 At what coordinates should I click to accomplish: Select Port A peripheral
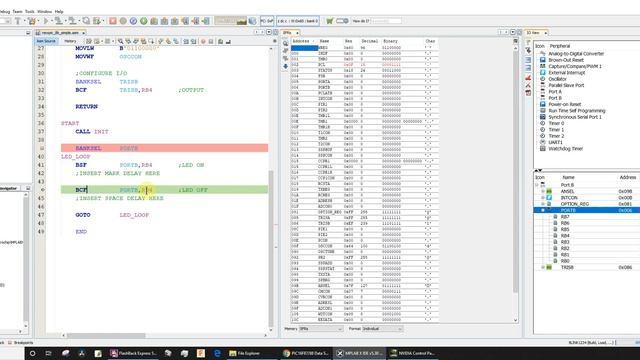(555, 92)
